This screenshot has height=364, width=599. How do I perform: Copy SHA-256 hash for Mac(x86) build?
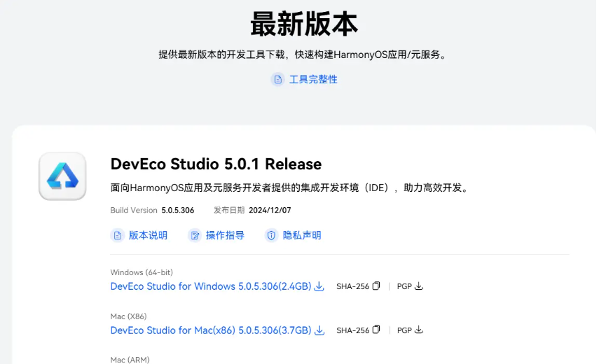pos(376,330)
